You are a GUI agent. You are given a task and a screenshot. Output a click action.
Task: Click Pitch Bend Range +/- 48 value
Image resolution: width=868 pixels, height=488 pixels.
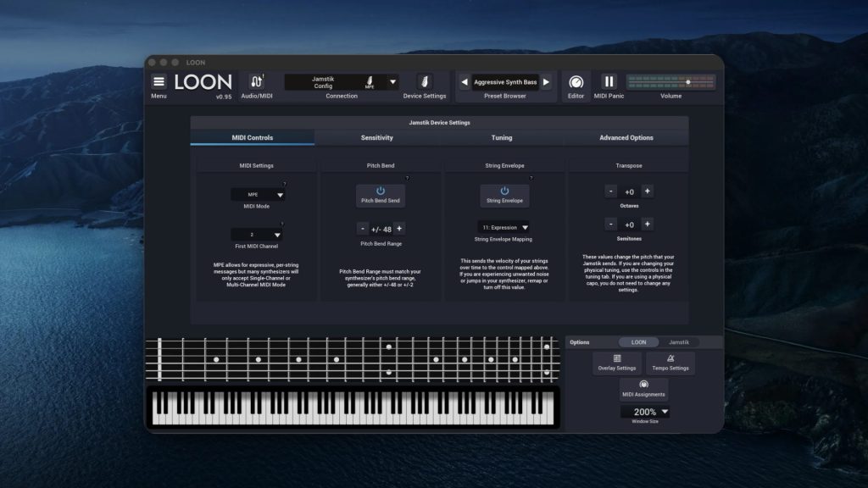[x=381, y=229]
